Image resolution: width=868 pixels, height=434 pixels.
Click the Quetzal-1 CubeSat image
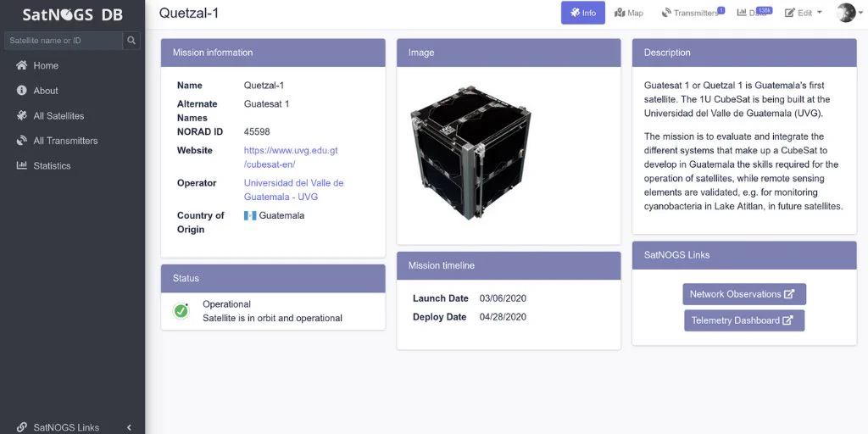[470, 153]
